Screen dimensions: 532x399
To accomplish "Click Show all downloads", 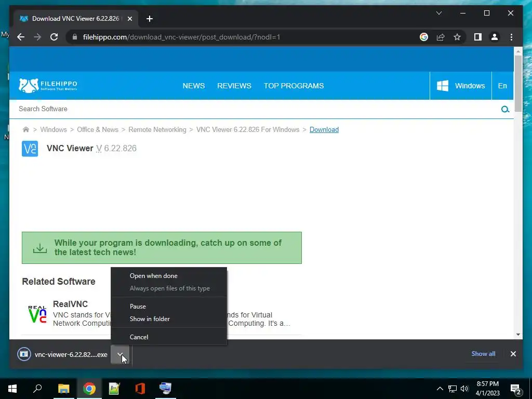I will coord(483,354).
